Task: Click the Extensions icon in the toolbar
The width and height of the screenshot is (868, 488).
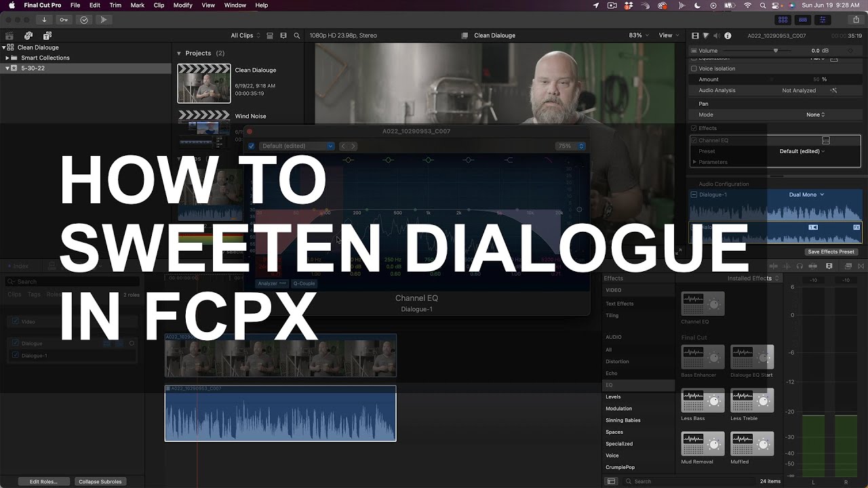Action: pos(103,20)
